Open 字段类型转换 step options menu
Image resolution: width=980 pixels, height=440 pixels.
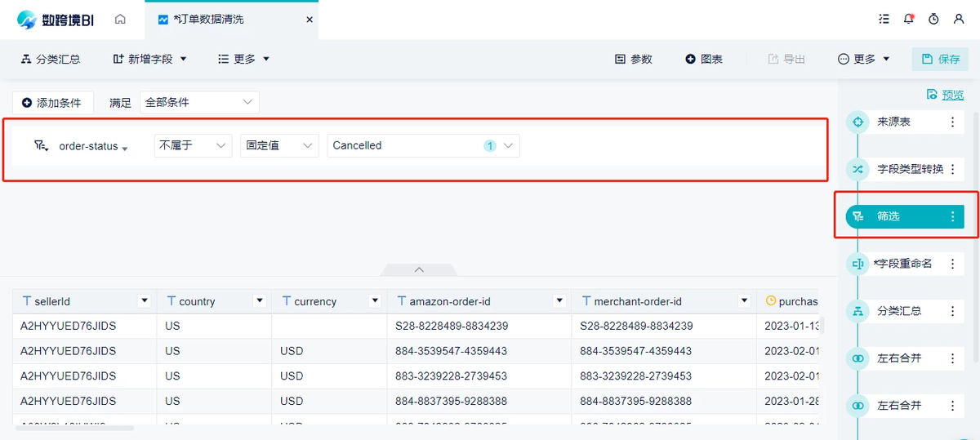point(952,170)
